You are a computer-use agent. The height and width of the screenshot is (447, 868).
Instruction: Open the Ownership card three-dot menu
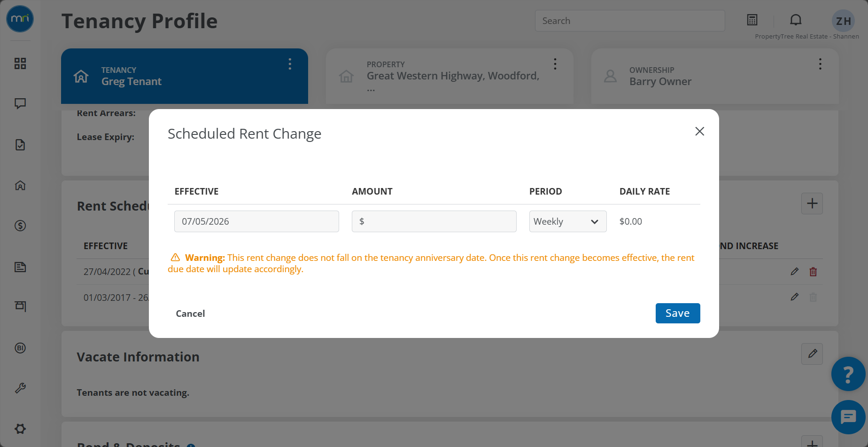pos(821,64)
